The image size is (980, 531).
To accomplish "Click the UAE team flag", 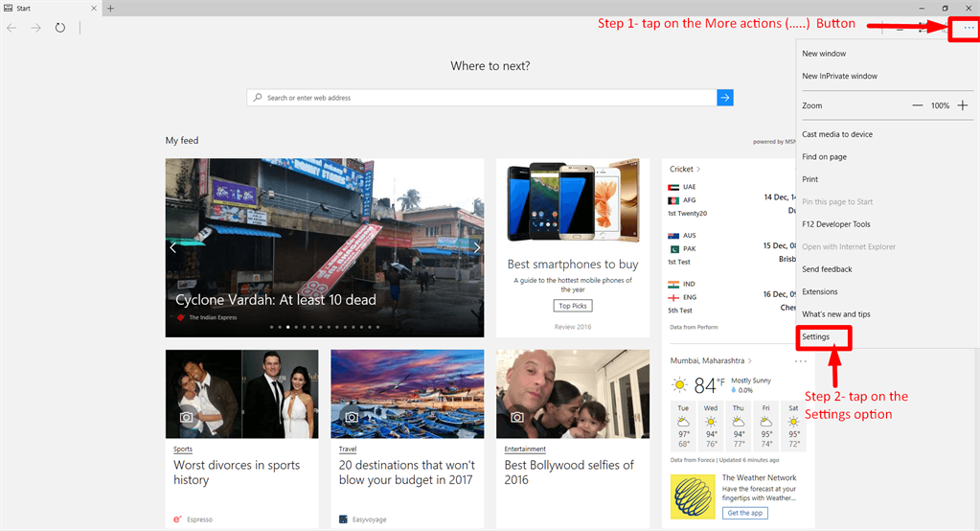I will pyautogui.click(x=673, y=187).
